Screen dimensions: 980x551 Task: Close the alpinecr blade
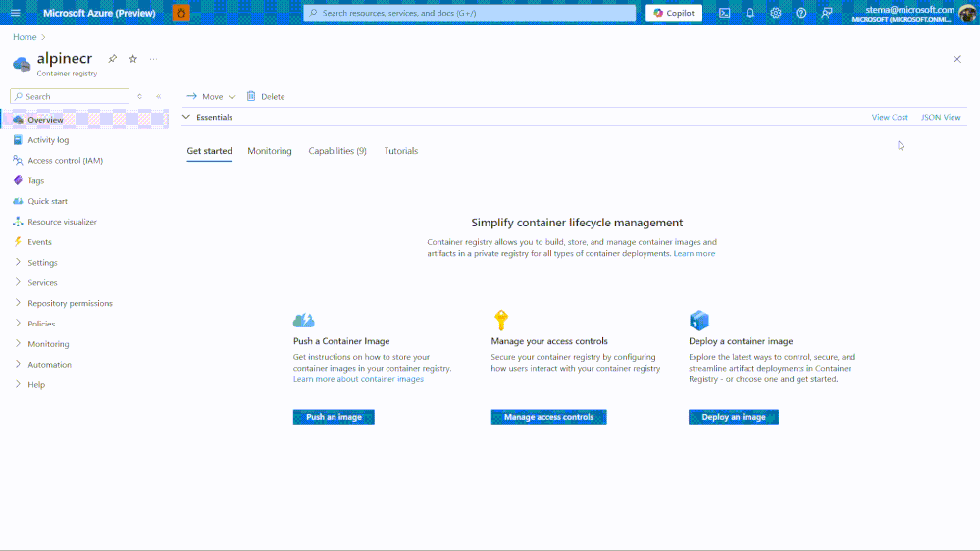coord(956,59)
